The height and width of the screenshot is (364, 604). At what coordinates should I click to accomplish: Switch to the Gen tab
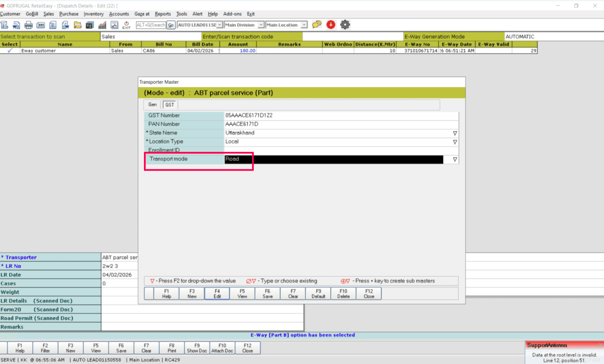(152, 104)
